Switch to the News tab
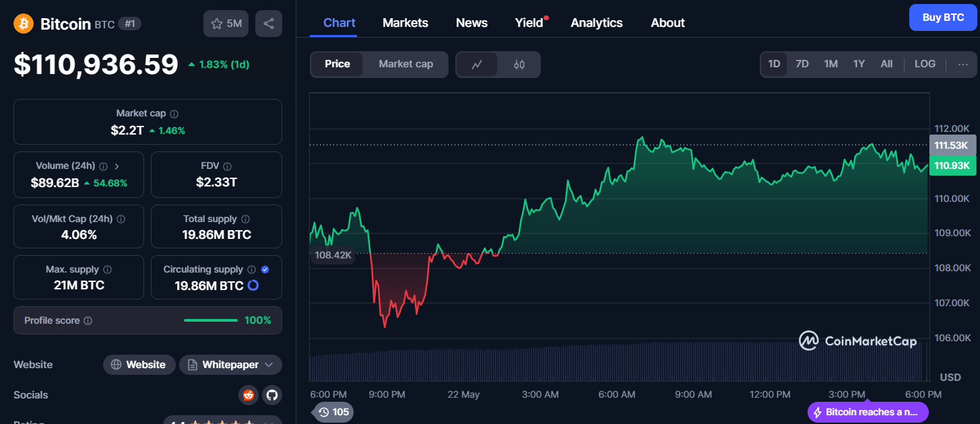 coord(471,23)
